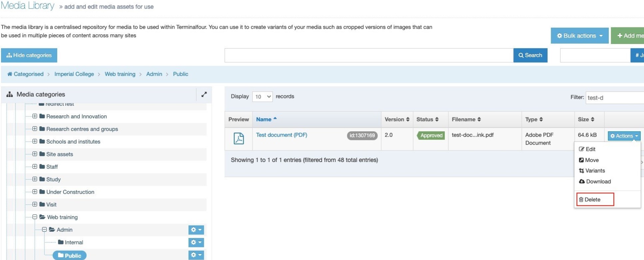
Task: Choose Variants from the Actions menu
Action: [x=595, y=171]
